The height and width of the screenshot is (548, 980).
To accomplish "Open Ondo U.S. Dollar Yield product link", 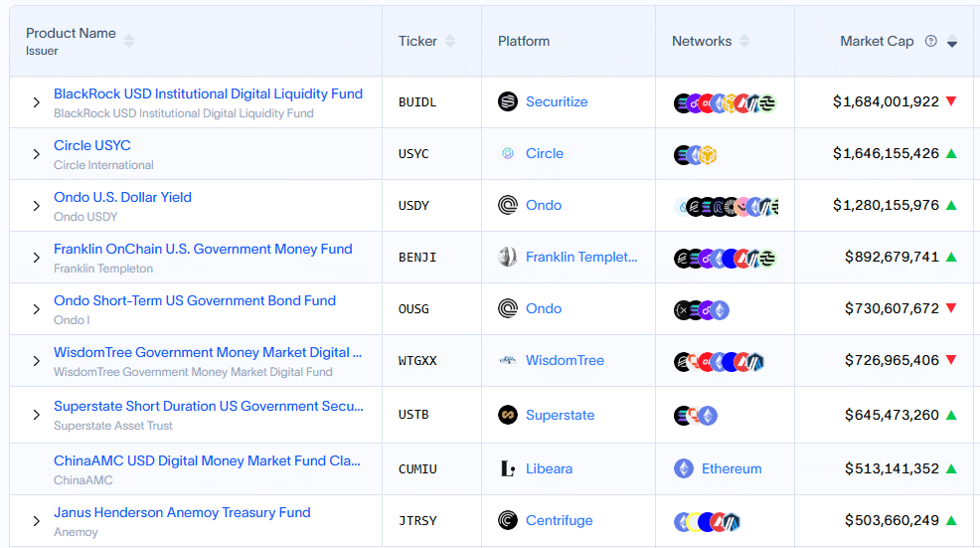I will (x=122, y=197).
